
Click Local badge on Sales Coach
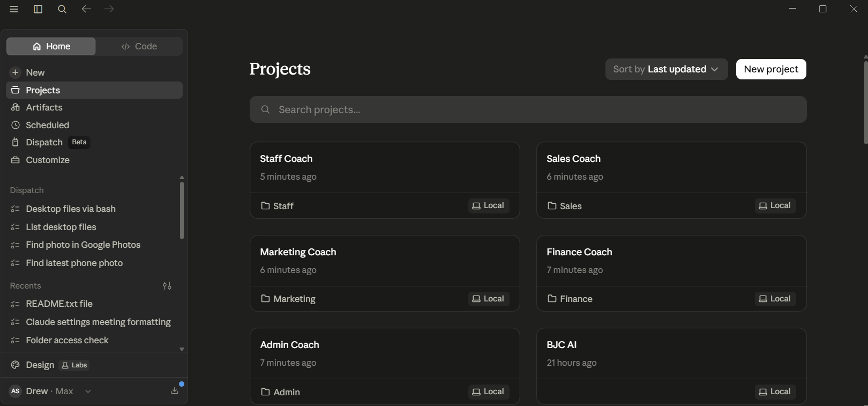click(775, 205)
